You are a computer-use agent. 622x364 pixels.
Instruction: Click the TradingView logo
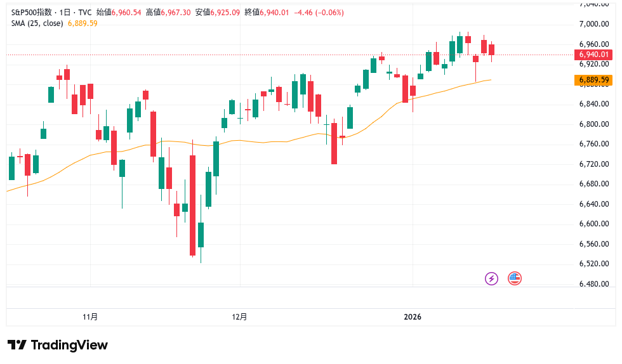point(58,345)
